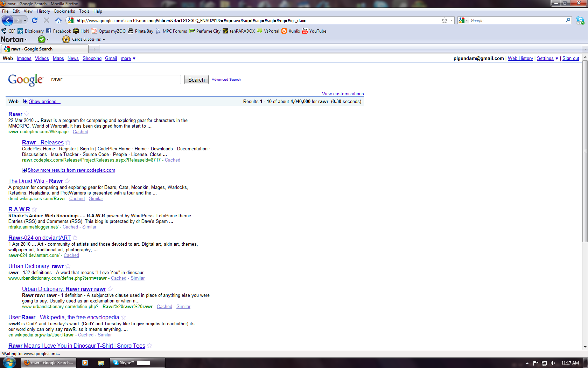
Task: Expand more results from rawr.codeplex.com
Action: pyautogui.click(x=69, y=170)
